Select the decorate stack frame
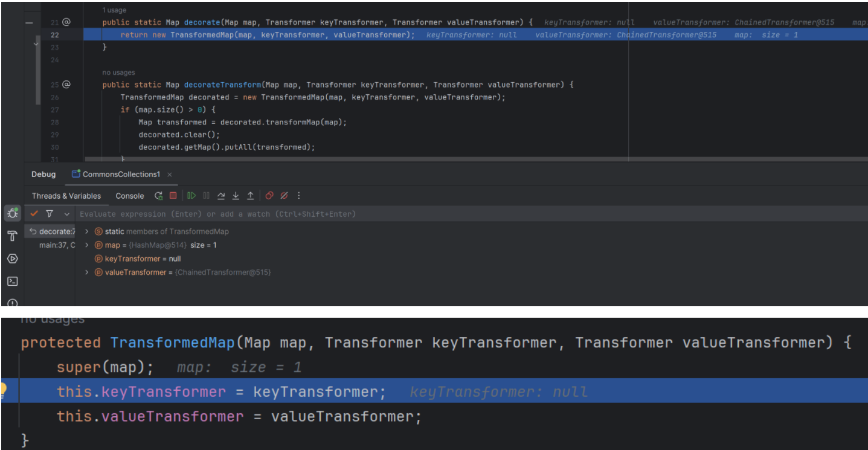 [51, 231]
